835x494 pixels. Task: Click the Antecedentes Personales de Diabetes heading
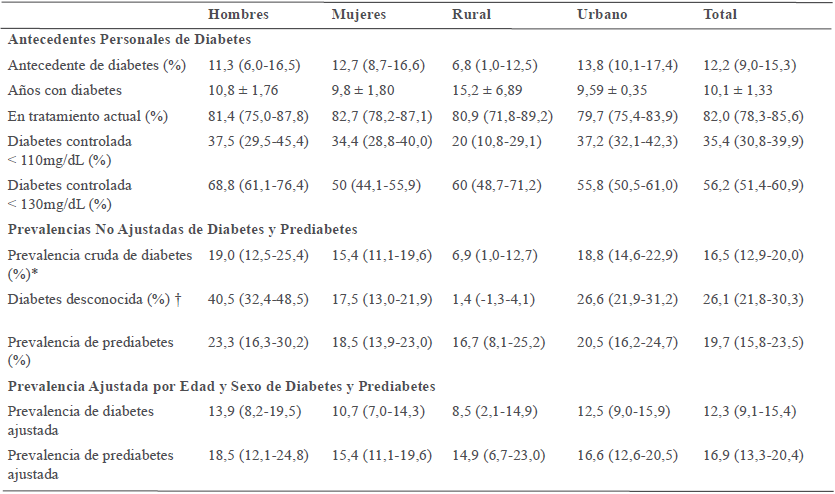[x=128, y=40]
